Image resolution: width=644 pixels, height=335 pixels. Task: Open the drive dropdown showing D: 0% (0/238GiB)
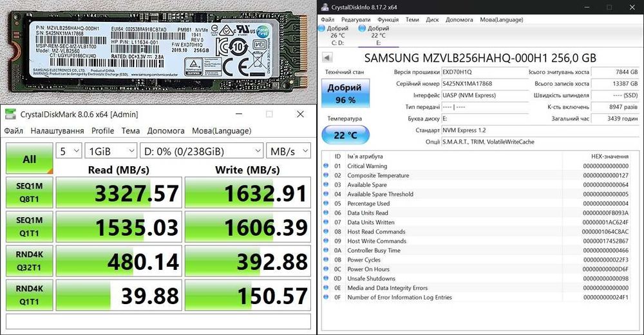201,151
